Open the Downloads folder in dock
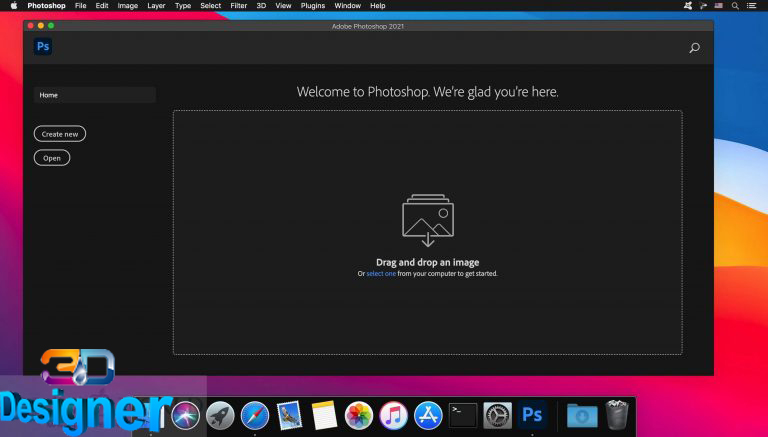The height and width of the screenshot is (437, 768). point(582,415)
